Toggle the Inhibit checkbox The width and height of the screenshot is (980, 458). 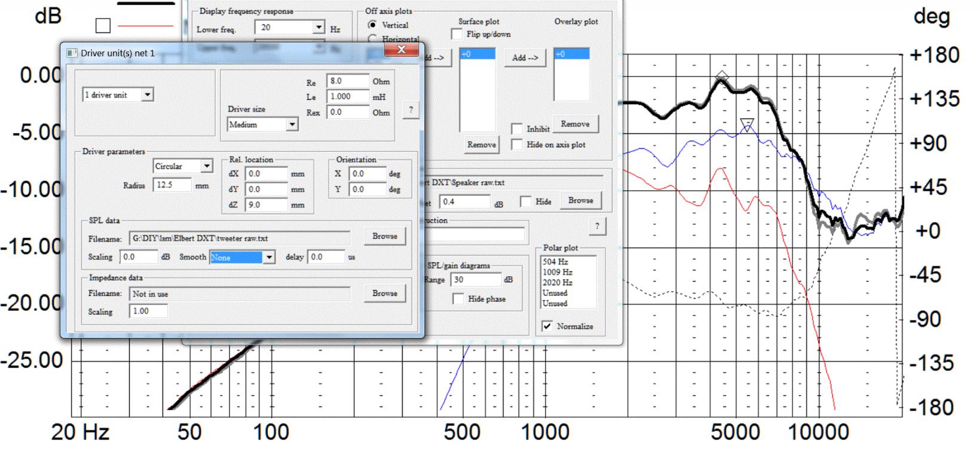[x=517, y=129]
